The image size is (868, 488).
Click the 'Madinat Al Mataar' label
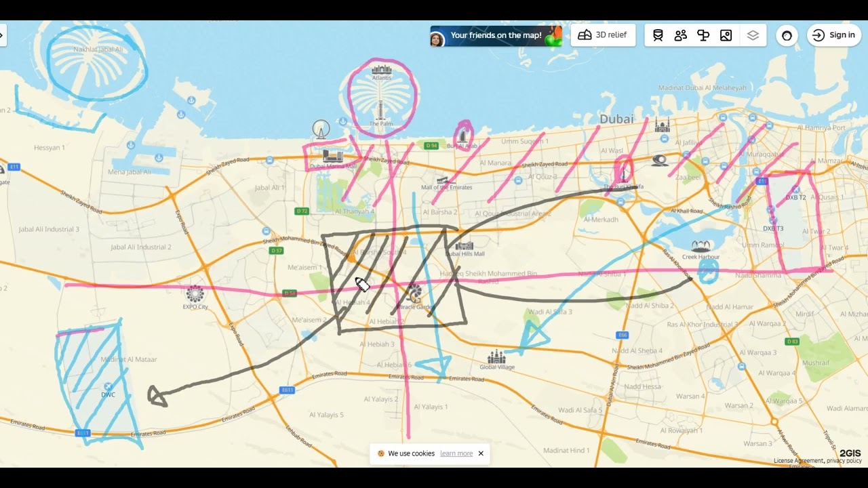point(129,359)
